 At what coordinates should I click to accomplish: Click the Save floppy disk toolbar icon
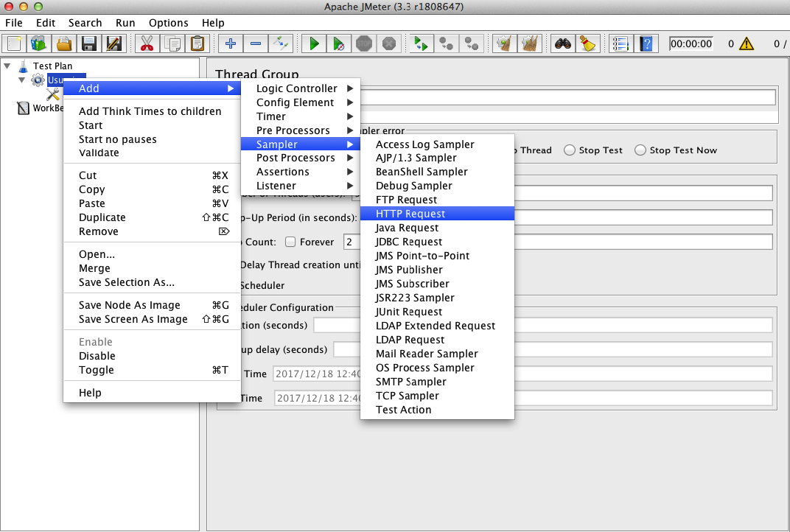[x=89, y=43]
